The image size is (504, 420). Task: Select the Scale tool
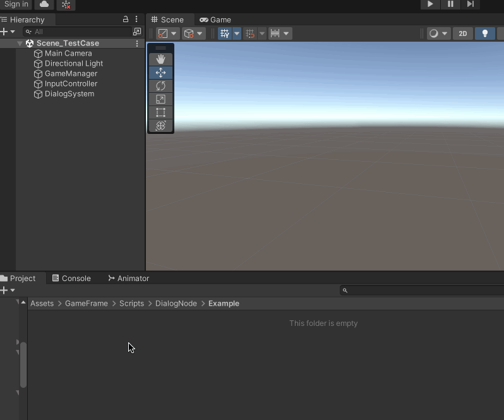pos(160,99)
